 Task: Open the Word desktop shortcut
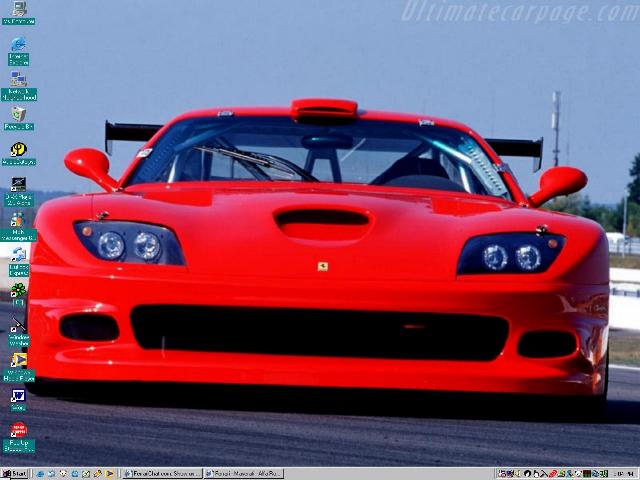pyautogui.click(x=18, y=400)
